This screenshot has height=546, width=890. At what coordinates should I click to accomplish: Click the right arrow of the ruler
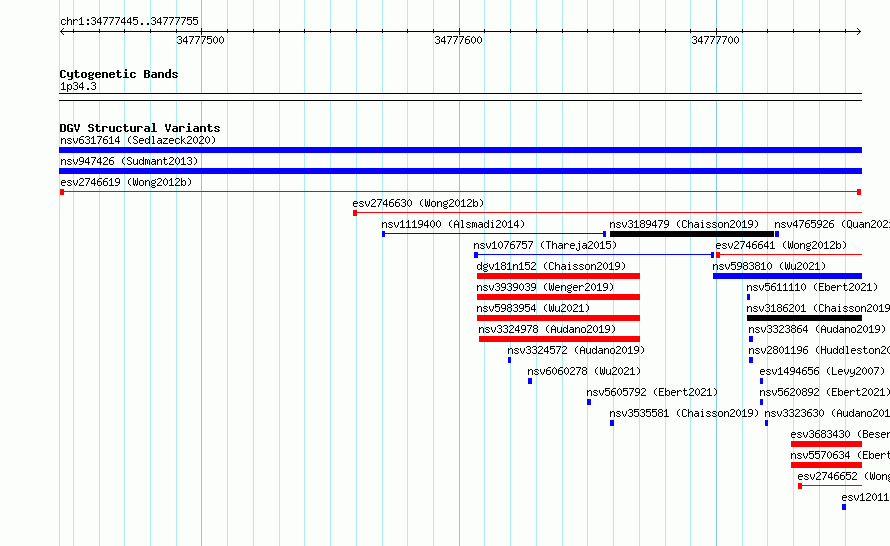[x=859, y=32]
